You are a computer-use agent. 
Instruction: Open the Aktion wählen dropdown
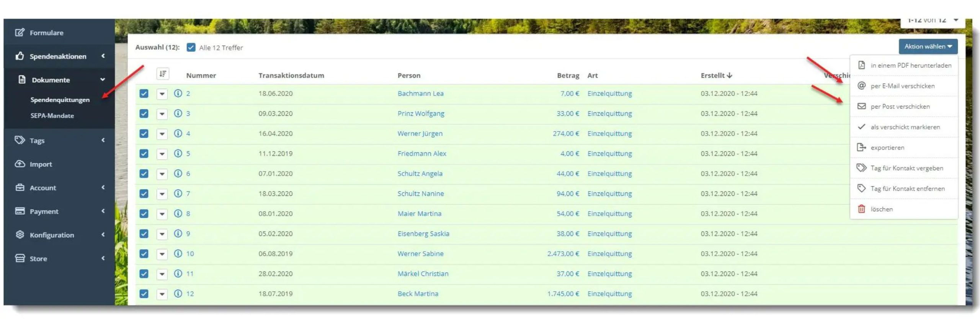click(928, 46)
